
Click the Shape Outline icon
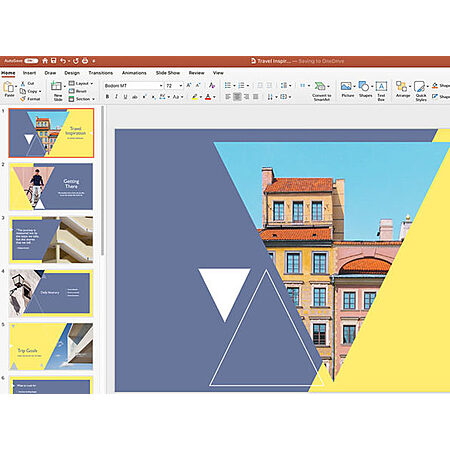[435, 96]
